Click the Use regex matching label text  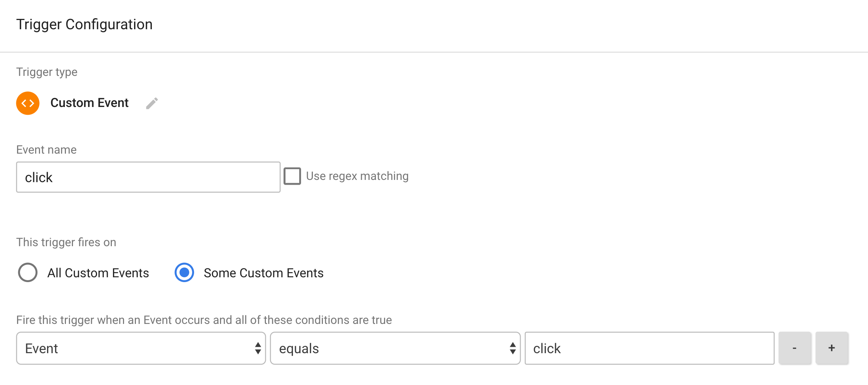point(357,176)
